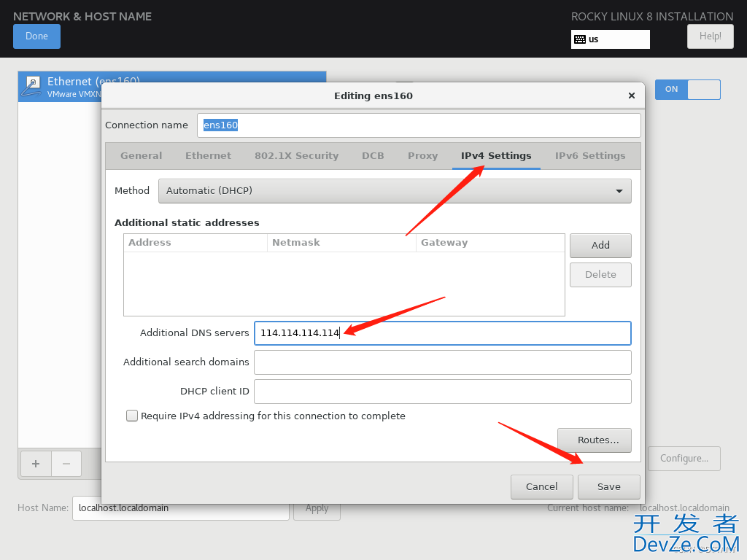Screen dimensions: 747x560
Task: Click the Delete address button
Action: tap(600, 275)
